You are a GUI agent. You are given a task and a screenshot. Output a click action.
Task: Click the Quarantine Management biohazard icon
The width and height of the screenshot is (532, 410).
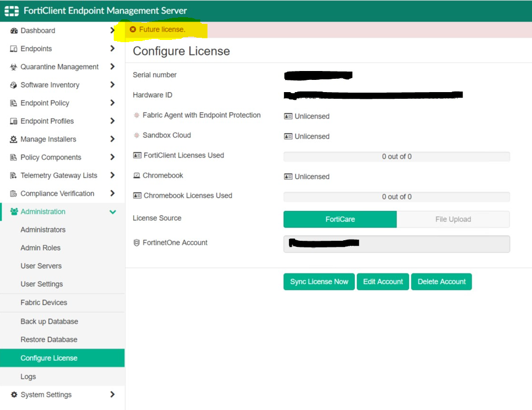click(13, 67)
